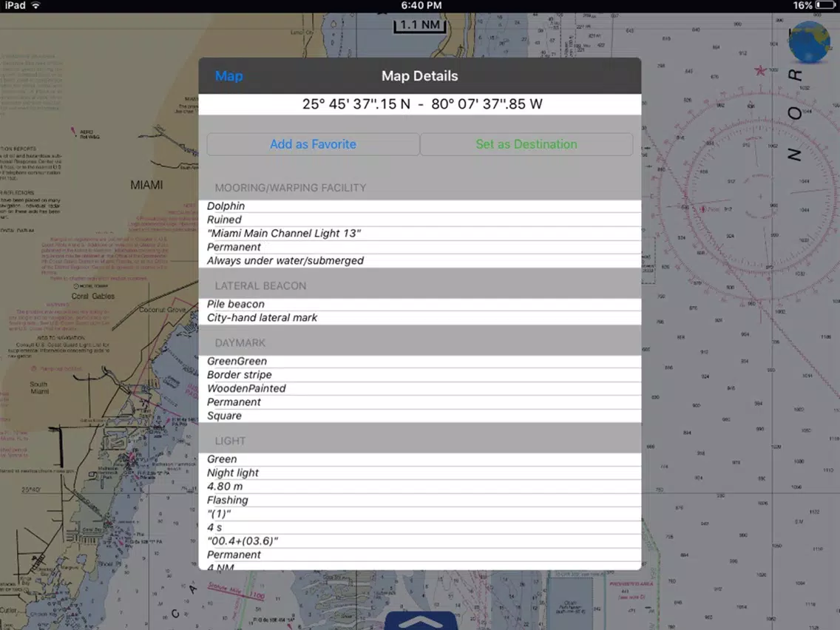
Task: Tap the 6:40 PM clock in status bar
Action: point(421,5)
